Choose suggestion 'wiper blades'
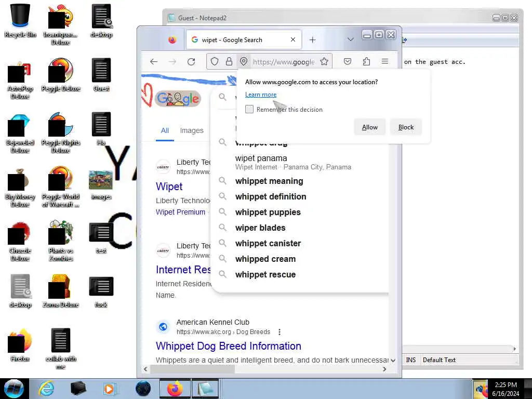 click(260, 228)
